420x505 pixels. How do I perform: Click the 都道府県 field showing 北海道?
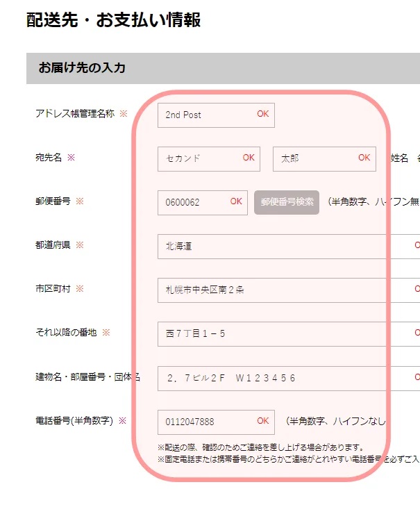(289, 247)
